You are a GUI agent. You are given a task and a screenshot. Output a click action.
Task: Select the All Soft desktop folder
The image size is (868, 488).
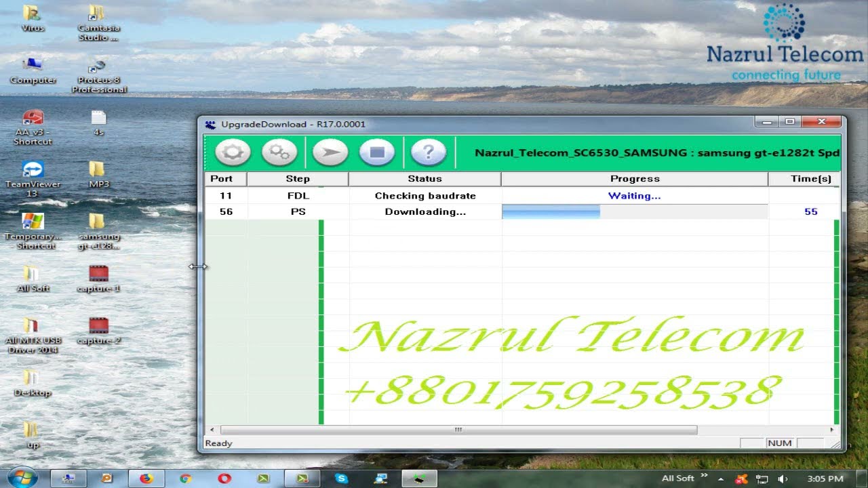pos(33,279)
